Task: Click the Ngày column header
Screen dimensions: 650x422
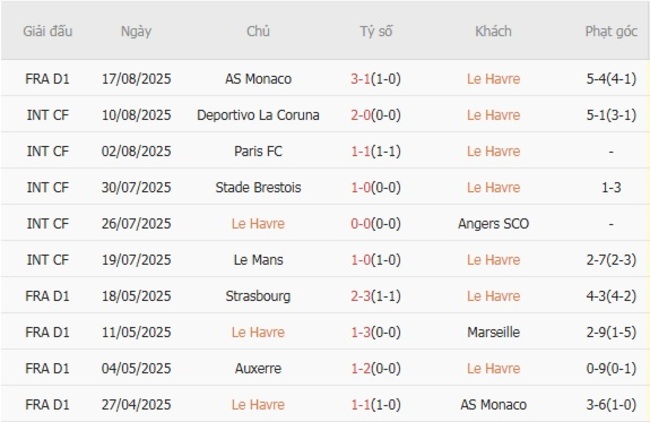Action: (x=136, y=31)
